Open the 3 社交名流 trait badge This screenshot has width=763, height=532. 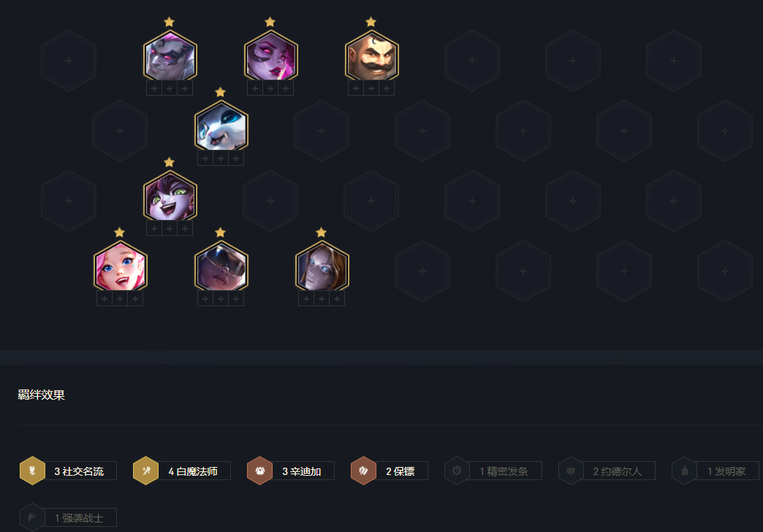point(68,471)
